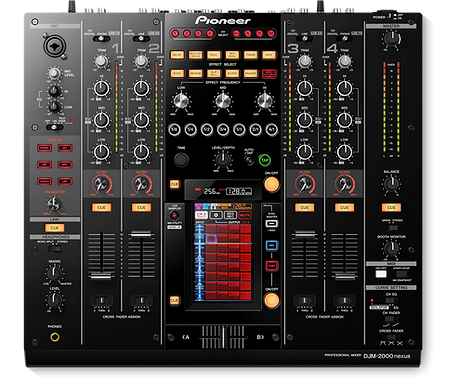Push the AUTO/TAP small round button
Screen dimensions: 460x380
[x=249, y=160]
